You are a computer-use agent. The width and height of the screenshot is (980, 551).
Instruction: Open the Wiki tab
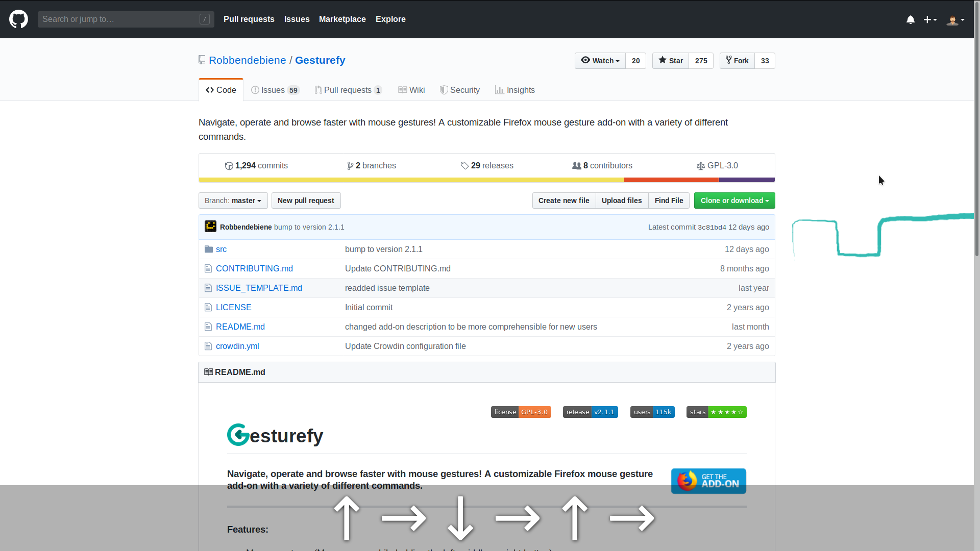[411, 90]
